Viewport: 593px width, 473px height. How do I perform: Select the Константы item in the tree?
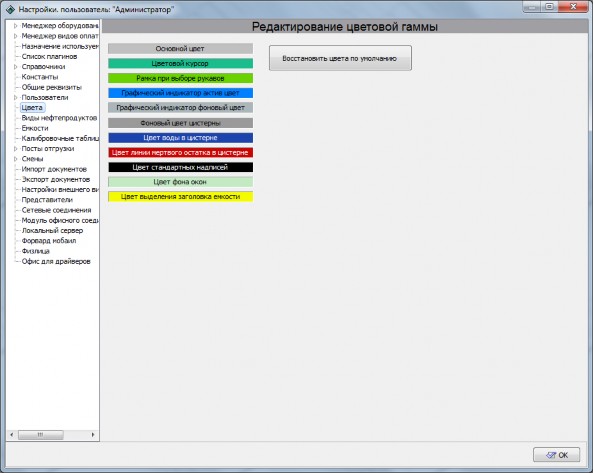point(40,77)
